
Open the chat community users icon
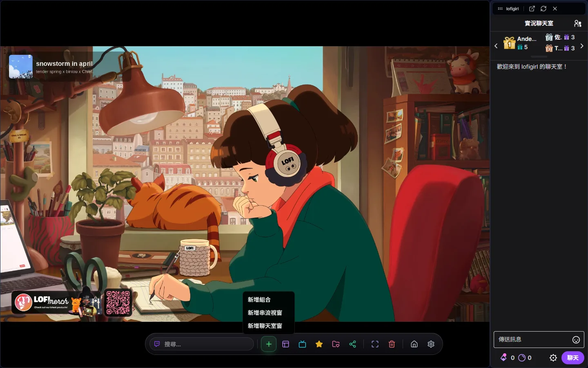tap(577, 23)
